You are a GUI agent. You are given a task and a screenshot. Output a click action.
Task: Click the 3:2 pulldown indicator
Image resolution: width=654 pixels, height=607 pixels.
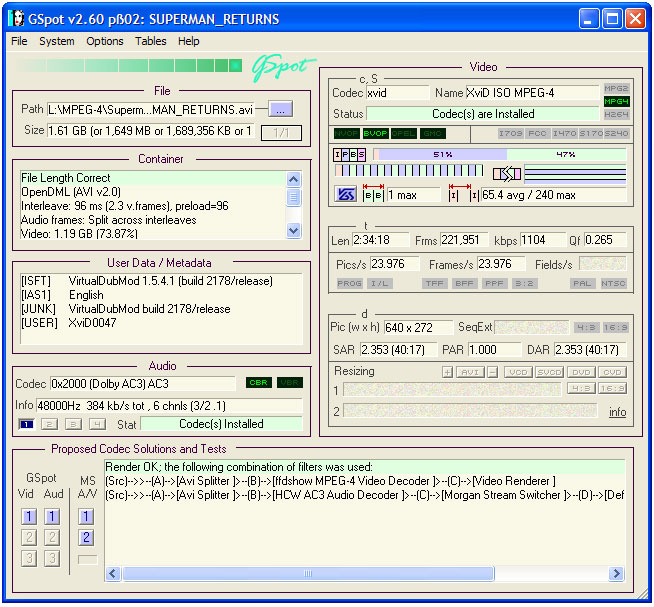coord(524,284)
